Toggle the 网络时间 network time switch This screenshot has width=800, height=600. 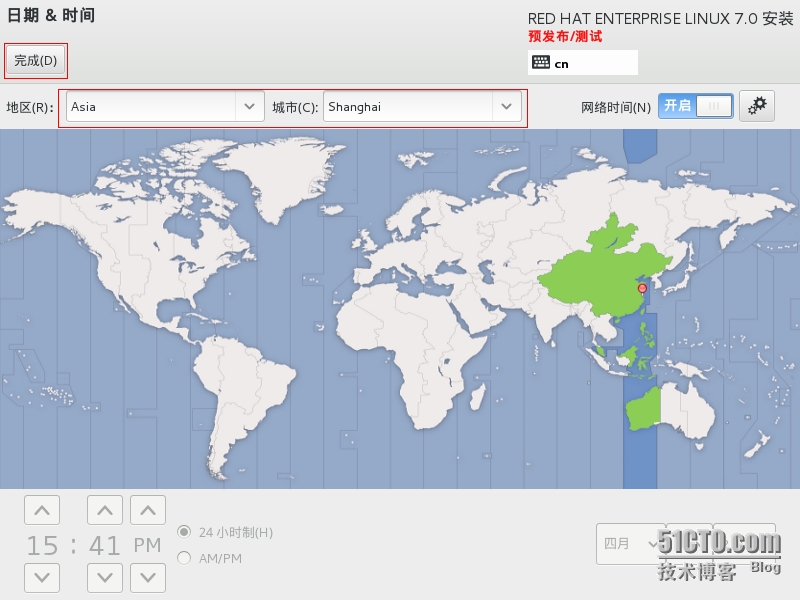coord(695,106)
